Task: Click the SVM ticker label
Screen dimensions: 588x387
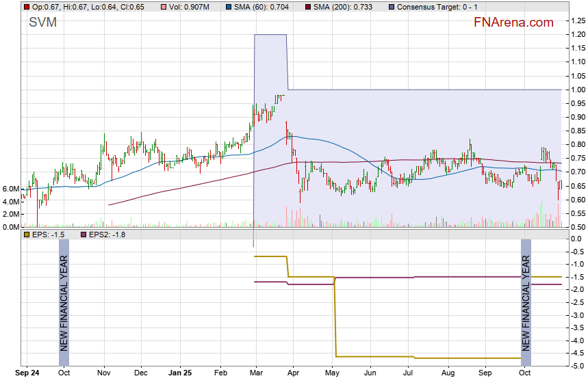Action: pos(42,23)
